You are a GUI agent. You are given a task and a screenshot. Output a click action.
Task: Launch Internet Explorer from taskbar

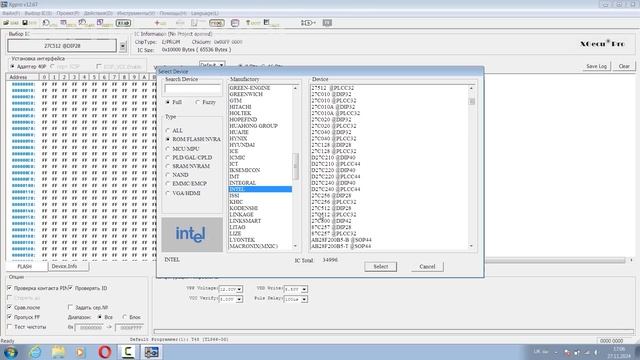(x=36, y=352)
